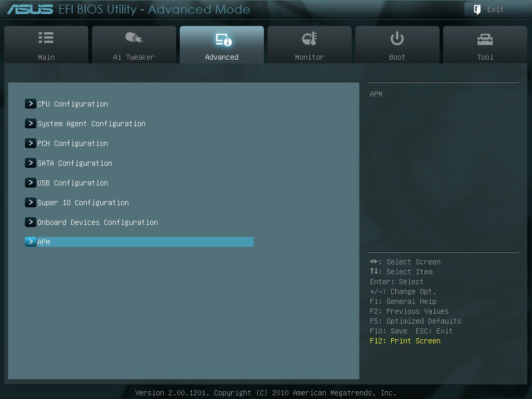Image resolution: width=532 pixels, height=399 pixels.
Task: Click '+/-: Change Opt.' help line
Action: pos(403,291)
